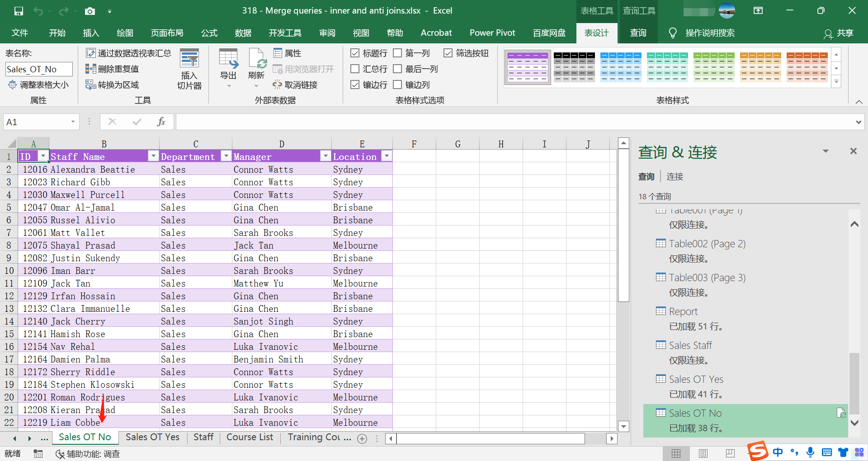Open the 数据 ribbon tab
Image resolution: width=868 pixels, height=461 pixels.
tap(243, 33)
